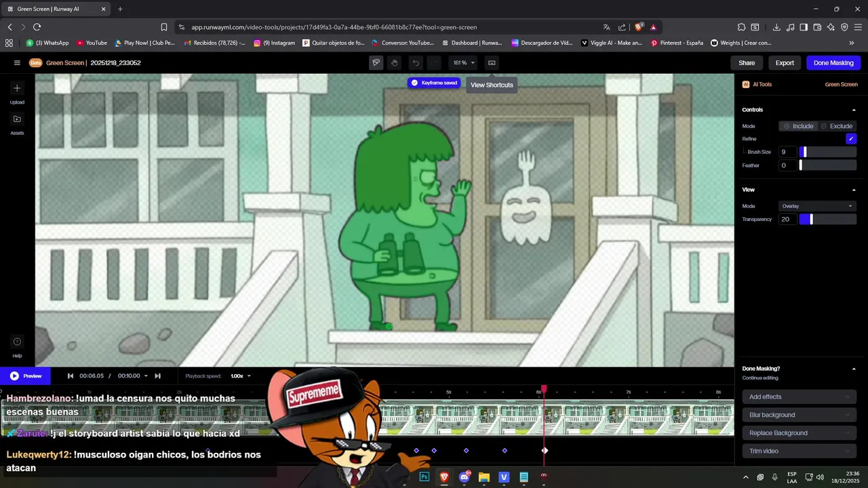Toggle the Refine checkbox
Viewport: 868px width, 488px height.
coord(851,139)
